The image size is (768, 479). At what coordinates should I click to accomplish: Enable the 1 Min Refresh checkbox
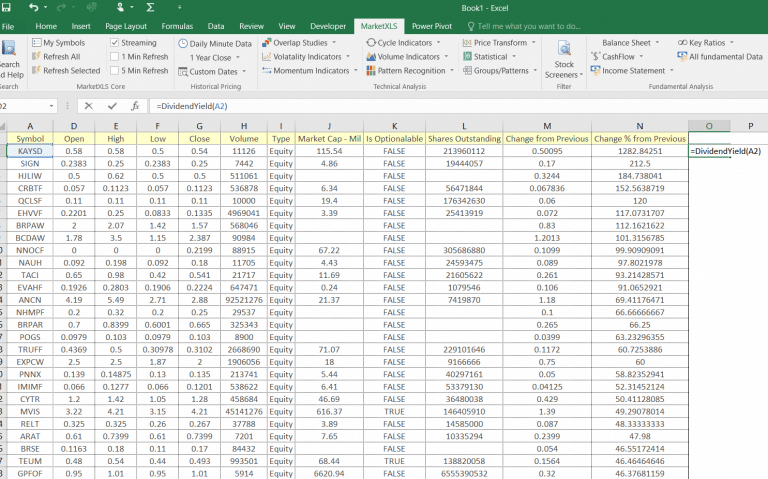[115, 56]
